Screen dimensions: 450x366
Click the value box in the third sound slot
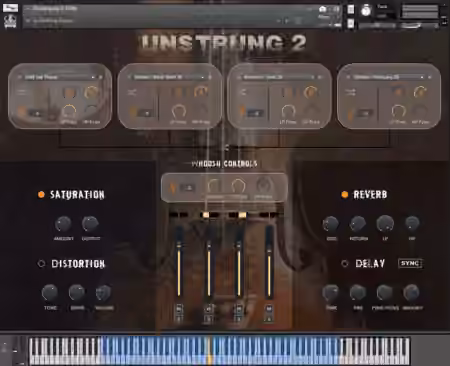click(x=254, y=113)
